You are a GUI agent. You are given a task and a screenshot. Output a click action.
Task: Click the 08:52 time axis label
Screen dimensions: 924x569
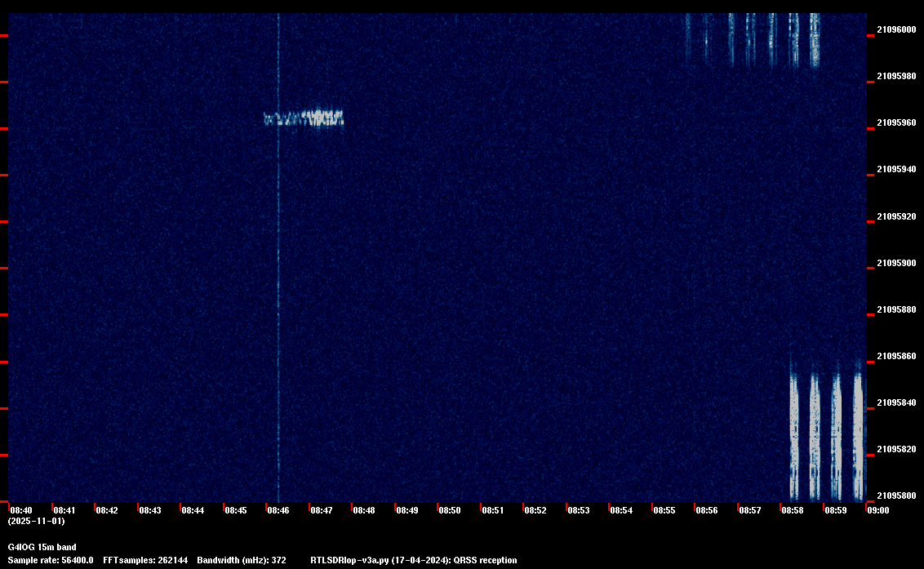[x=535, y=510]
